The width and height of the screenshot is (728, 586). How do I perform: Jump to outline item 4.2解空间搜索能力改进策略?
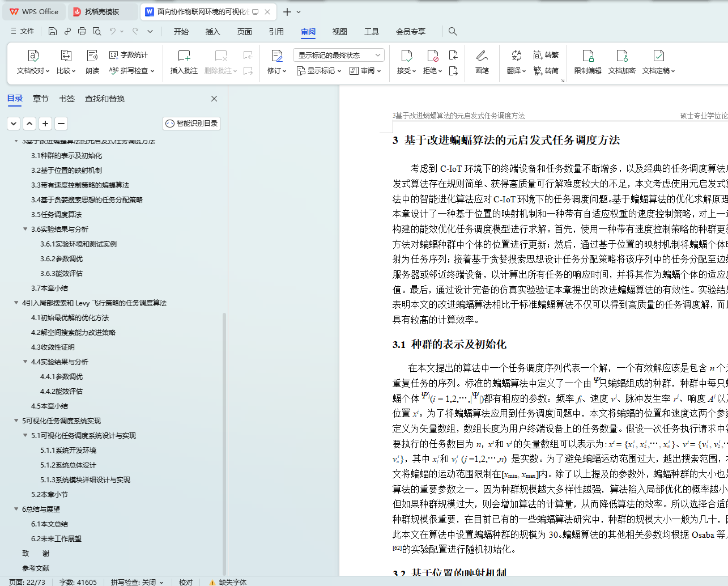pyautogui.click(x=73, y=332)
